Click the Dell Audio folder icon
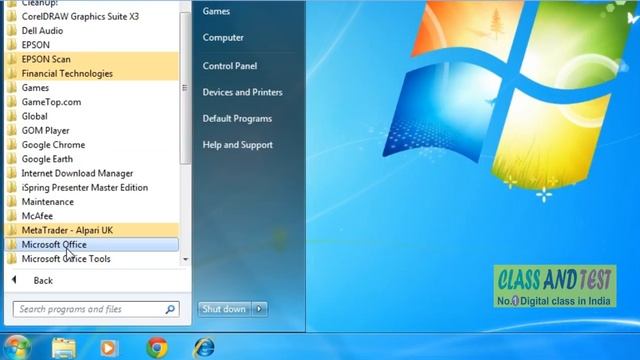Screen dimensions: 640x360 12,31
